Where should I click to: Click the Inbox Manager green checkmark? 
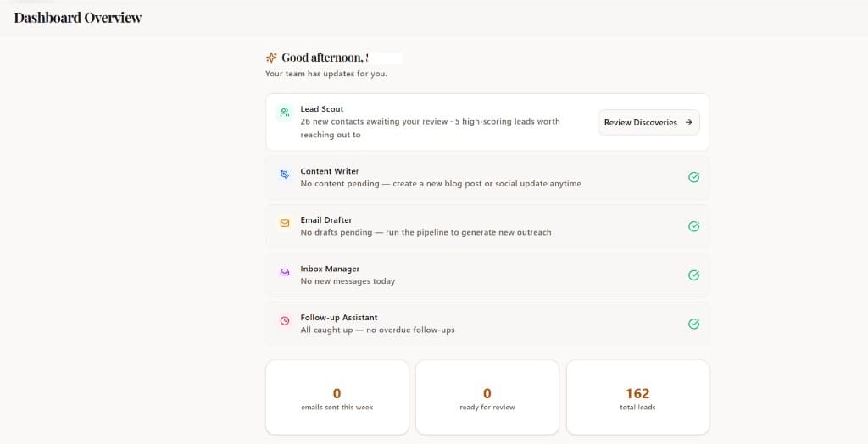[693, 275]
